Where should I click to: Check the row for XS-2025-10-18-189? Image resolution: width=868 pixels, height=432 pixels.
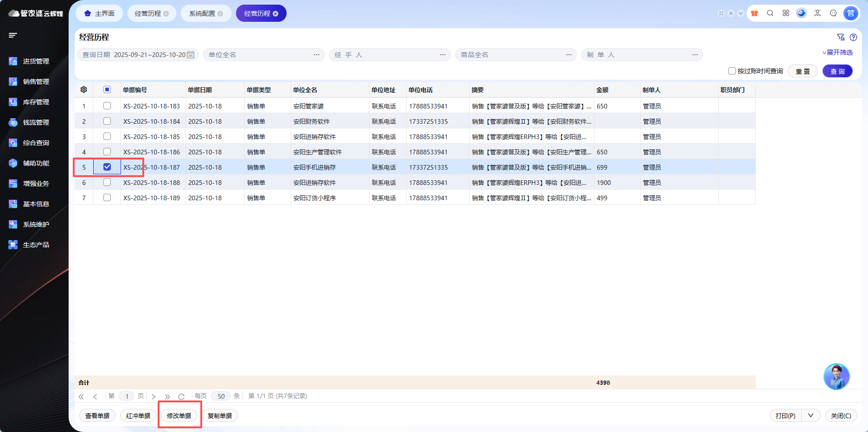[x=107, y=197]
